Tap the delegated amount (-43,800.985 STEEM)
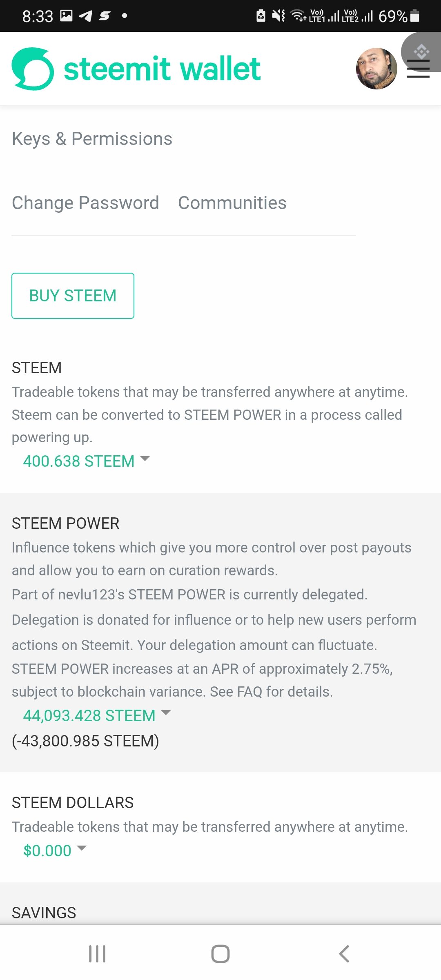 click(x=85, y=741)
